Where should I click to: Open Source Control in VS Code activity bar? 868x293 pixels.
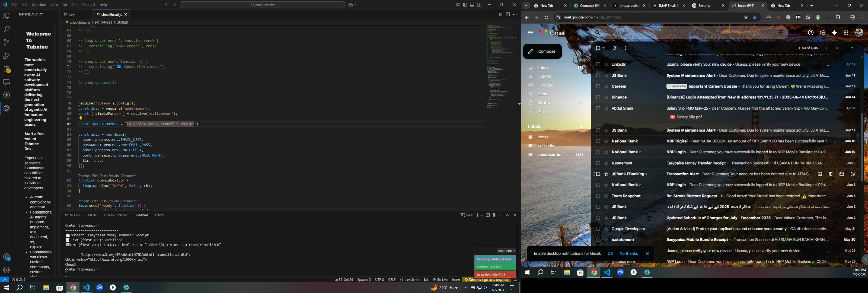(7, 43)
